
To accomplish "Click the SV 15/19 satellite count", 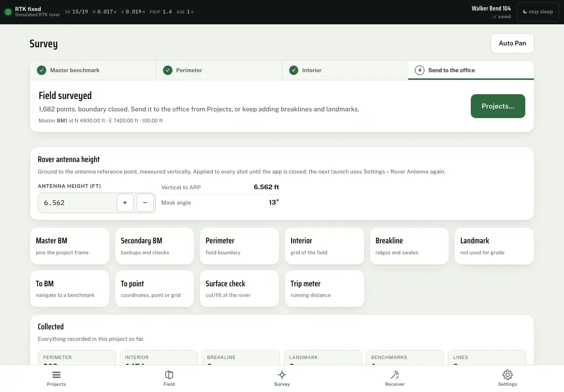I will [76, 12].
